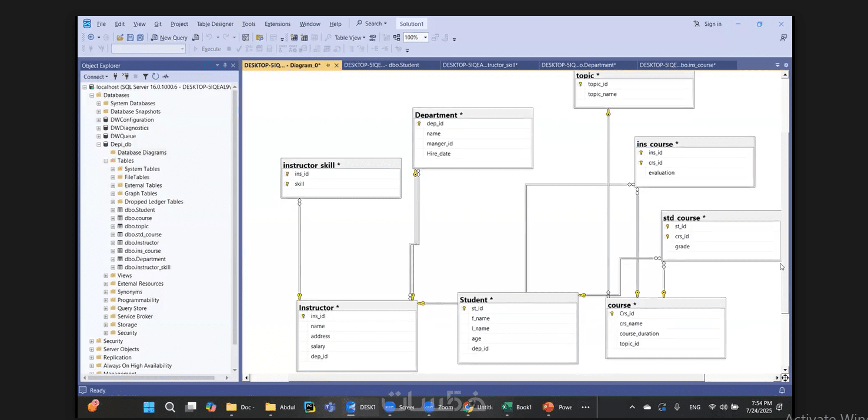Switch to the bo.ins_course* tab

click(x=686, y=65)
